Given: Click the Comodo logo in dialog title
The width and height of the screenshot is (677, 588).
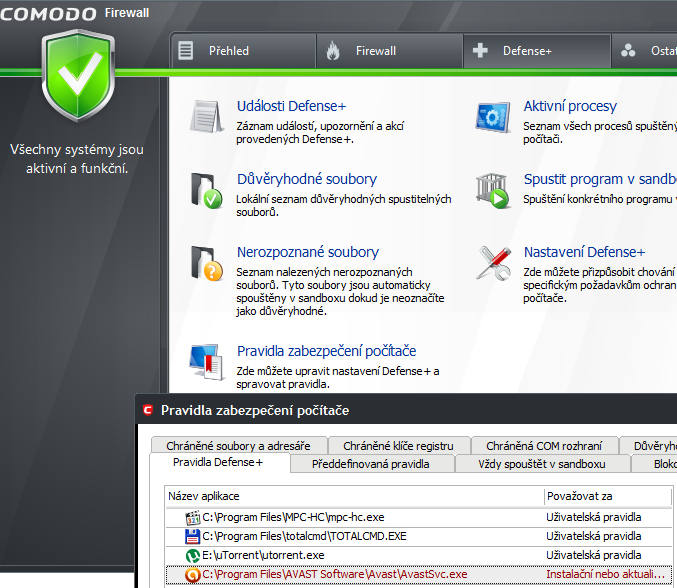Looking at the screenshot, I should 148,410.
